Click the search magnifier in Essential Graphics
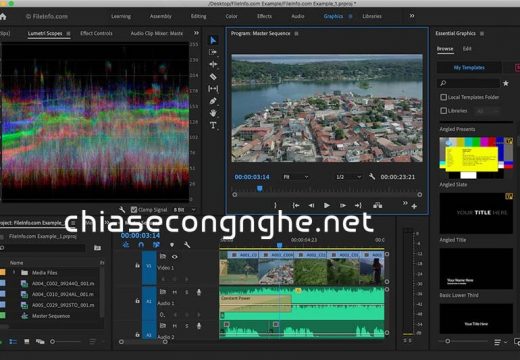The width and height of the screenshot is (520, 360). pyautogui.click(x=443, y=83)
